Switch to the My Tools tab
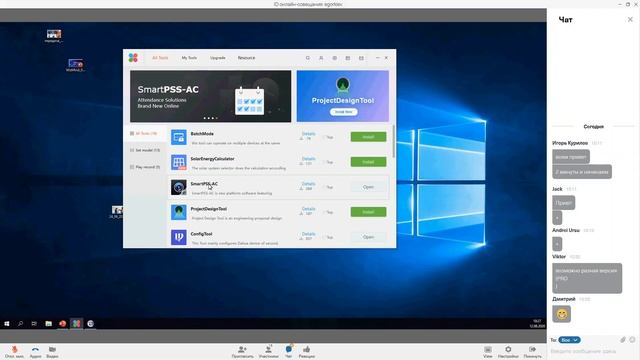Image resolution: width=640 pixels, height=360 pixels. [189, 58]
